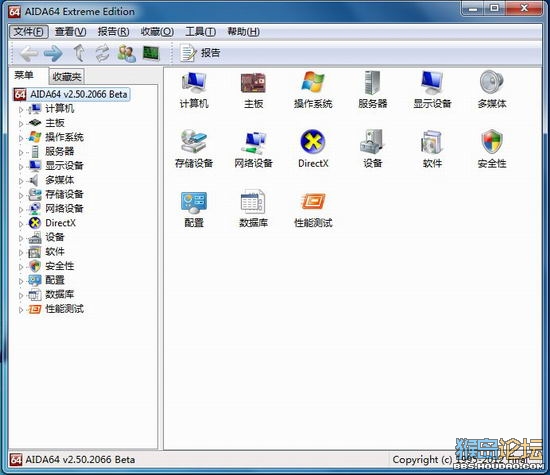Expand the 多媒体 tree node arrow

pos(21,181)
